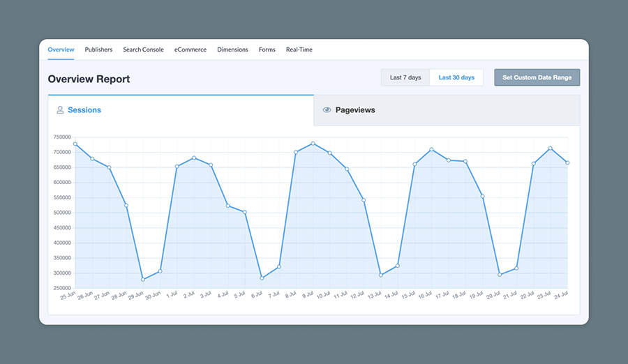Click the 9 Jul peak data point
628x364 pixels.
[313, 144]
